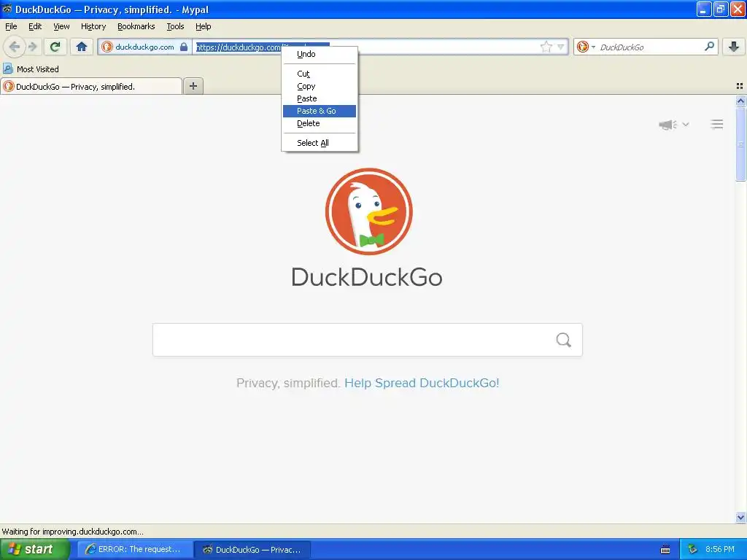Open the Downloads arrow button
Viewport: 747px width, 560px height.
pos(734,47)
